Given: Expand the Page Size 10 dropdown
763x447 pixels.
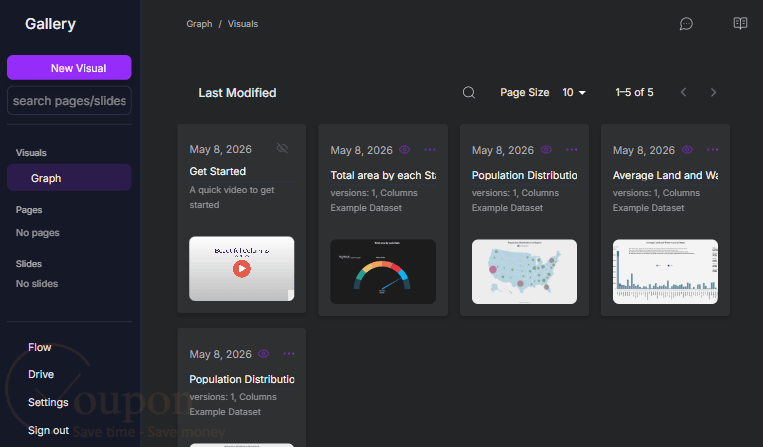Looking at the screenshot, I should 574,92.
